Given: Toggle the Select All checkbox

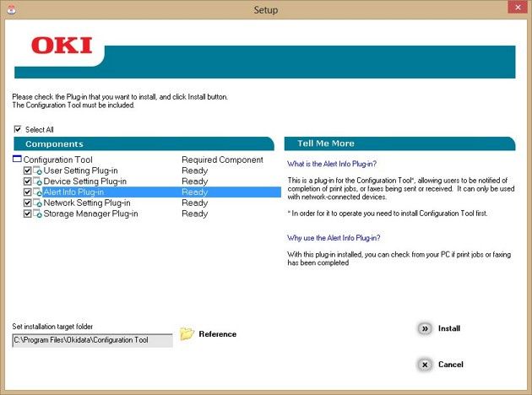Looking at the screenshot, I should tap(17, 129).
